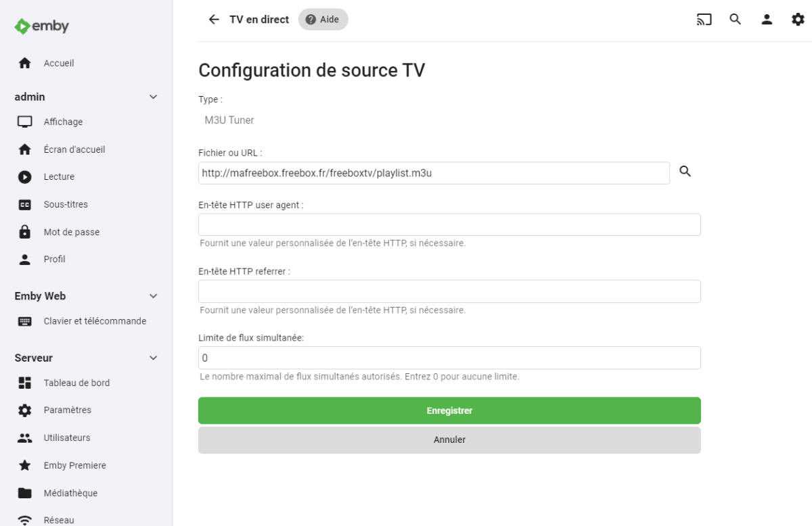Open the Cast to device icon

click(704, 20)
